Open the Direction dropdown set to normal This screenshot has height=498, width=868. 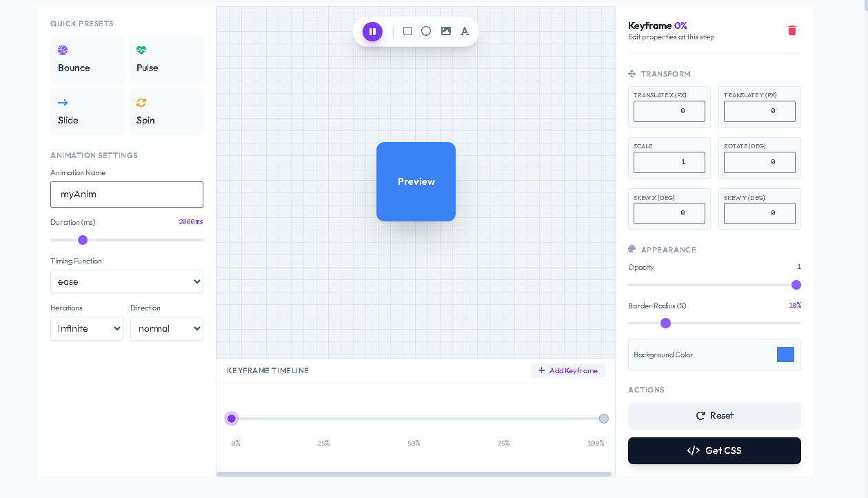(166, 328)
